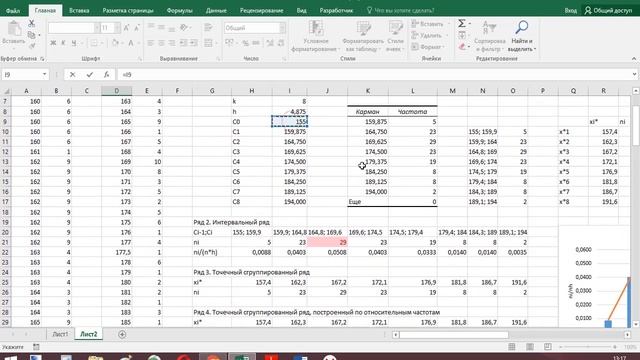Cut selection with the scissors icon
The height and width of the screenshot is (360, 640).
pos(31,24)
